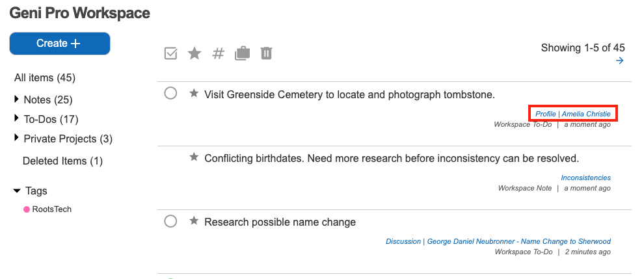The image size is (644, 279).
Task: Mark Greenside Cemetery to-do as complete
Action: [170, 94]
